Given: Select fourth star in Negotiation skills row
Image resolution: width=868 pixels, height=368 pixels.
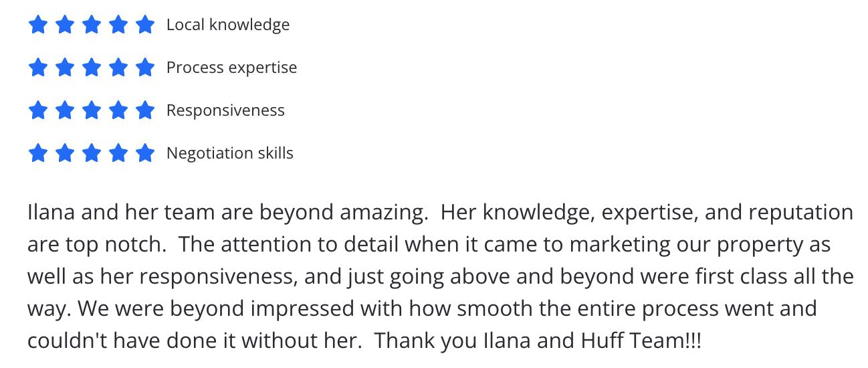Looking at the screenshot, I should point(118,153).
